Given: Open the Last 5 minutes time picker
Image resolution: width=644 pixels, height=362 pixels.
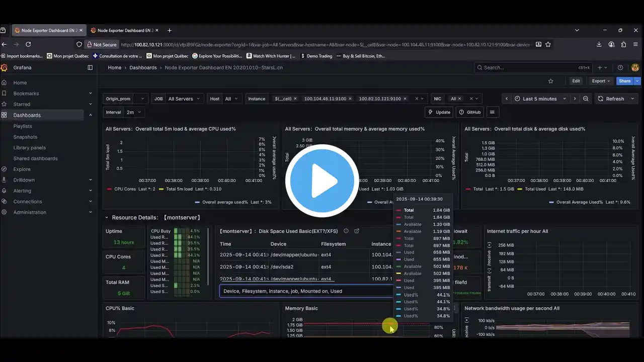Looking at the screenshot, I should (541, 99).
